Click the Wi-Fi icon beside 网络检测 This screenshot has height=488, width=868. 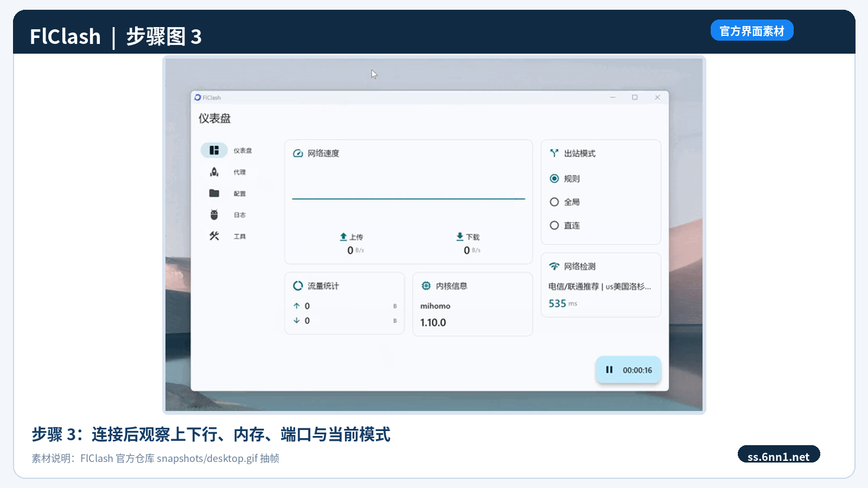[x=554, y=266]
